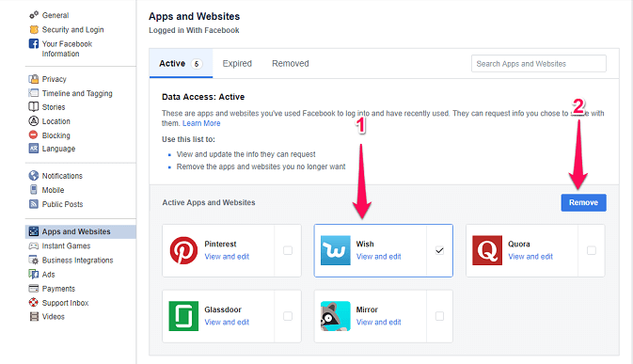This screenshot has height=364, width=633.
Task: Click the Timeline and Tagging icon
Action: click(x=34, y=93)
